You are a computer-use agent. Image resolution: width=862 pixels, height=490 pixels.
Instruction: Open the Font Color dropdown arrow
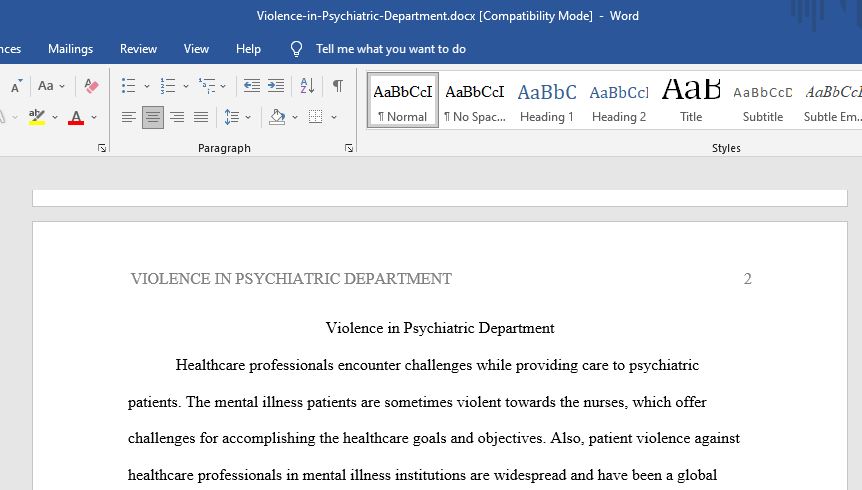(94, 118)
